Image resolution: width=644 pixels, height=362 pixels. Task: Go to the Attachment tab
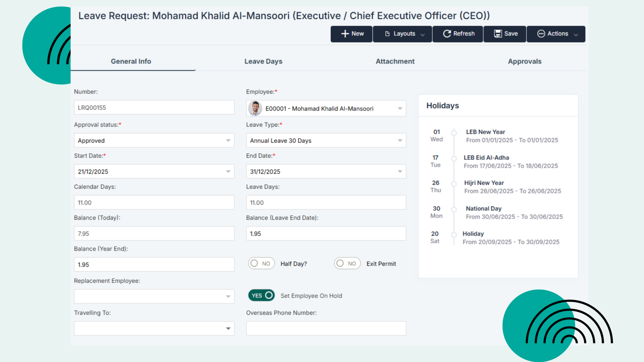395,61
